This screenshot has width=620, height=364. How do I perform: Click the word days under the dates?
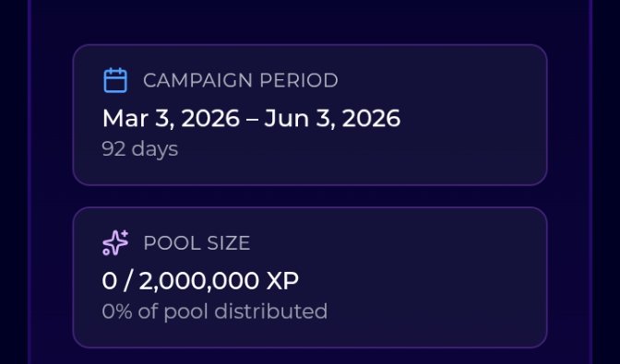[x=155, y=149]
